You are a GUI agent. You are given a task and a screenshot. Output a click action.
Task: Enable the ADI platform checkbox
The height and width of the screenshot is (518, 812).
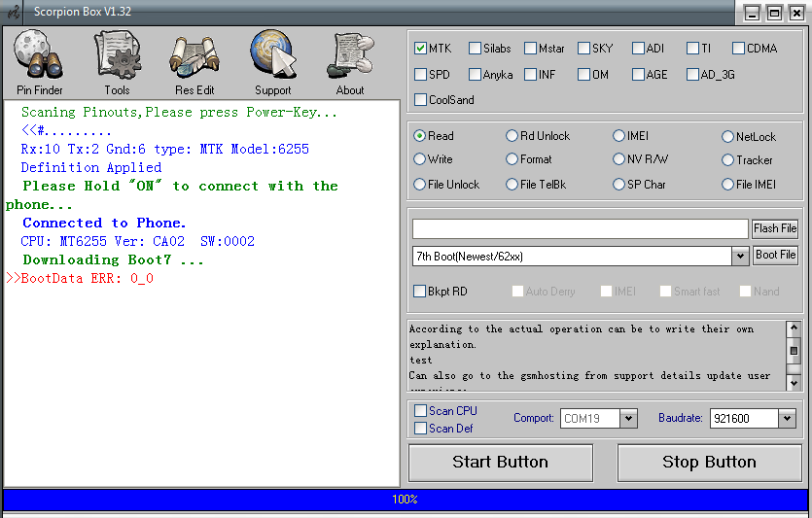pyautogui.click(x=638, y=49)
